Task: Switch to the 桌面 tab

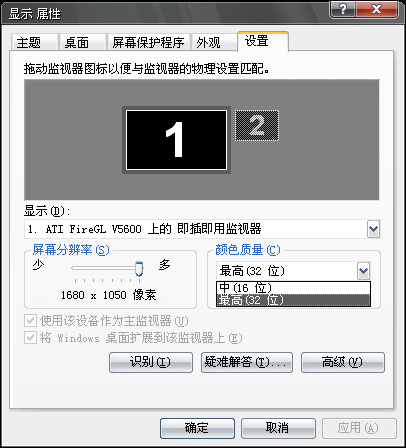Action: pyautogui.click(x=82, y=42)
